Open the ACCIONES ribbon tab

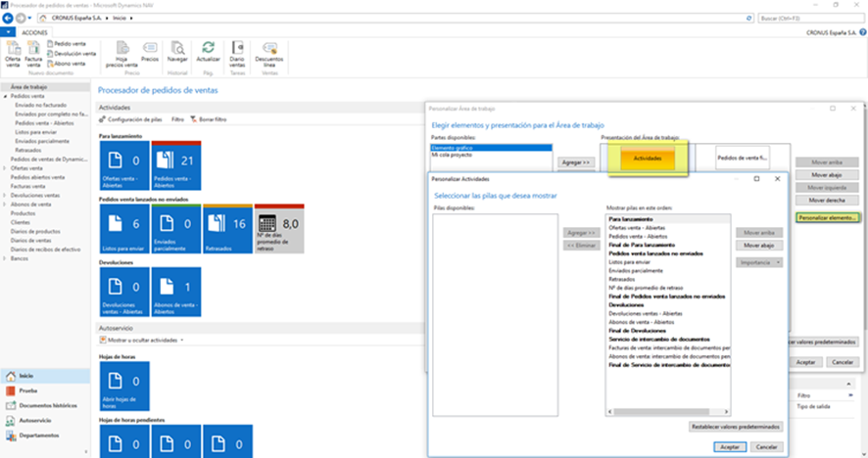tap(34, 32)
